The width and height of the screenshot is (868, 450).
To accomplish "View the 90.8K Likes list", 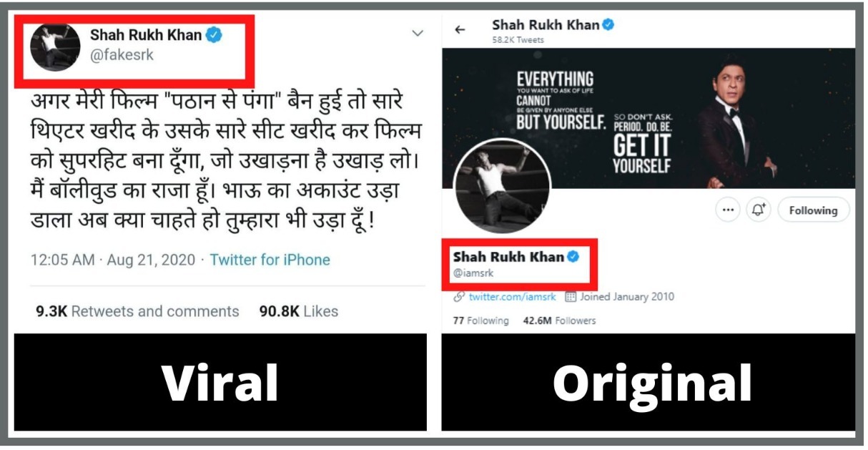I will (299, 311).
